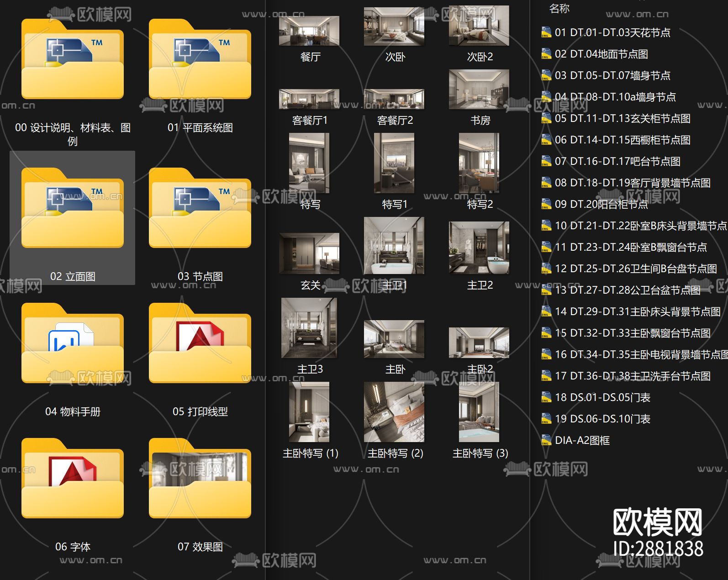
Task: Open the 主卫3 bathroom thumbnail
Action: pyautogui.click(x=309, y=328)
